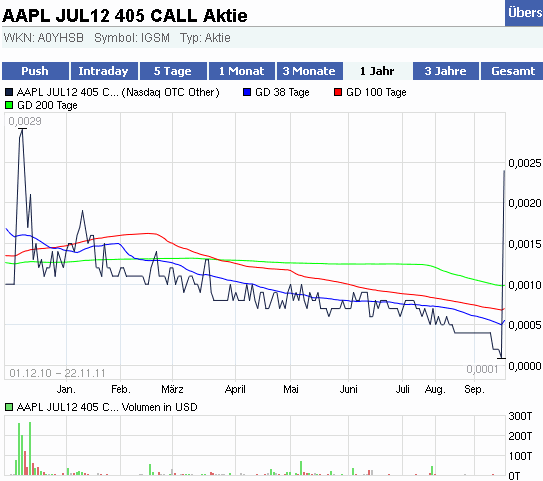Click the April axis label
The height and width of the screenshot is (481, 543).
(x=235, y=389)
